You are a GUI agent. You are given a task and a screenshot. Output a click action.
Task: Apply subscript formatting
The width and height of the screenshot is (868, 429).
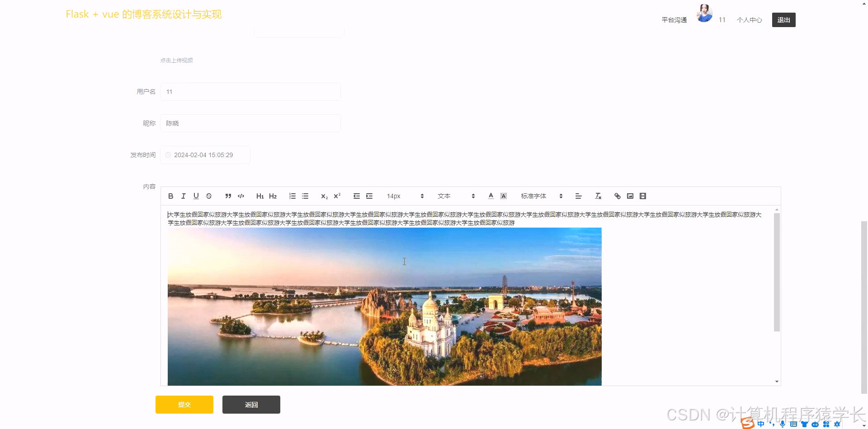(324, 196)
